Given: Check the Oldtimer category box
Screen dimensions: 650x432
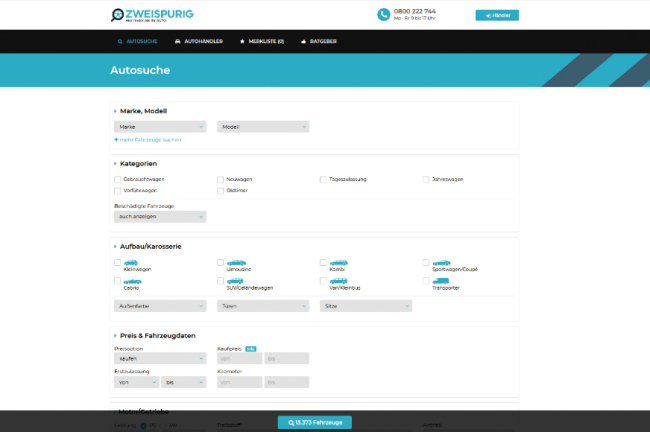Looking at the screenshot, I should (x=221, y=190).
